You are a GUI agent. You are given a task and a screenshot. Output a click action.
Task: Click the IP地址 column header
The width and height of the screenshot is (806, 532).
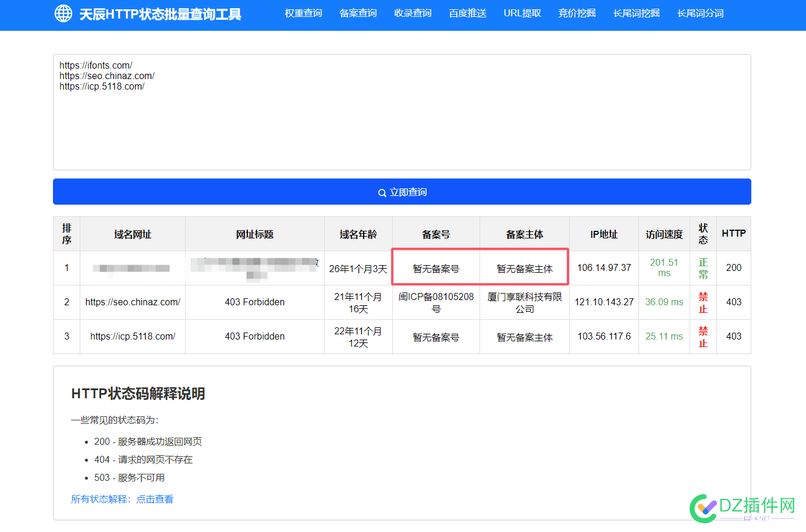point(604,234)
